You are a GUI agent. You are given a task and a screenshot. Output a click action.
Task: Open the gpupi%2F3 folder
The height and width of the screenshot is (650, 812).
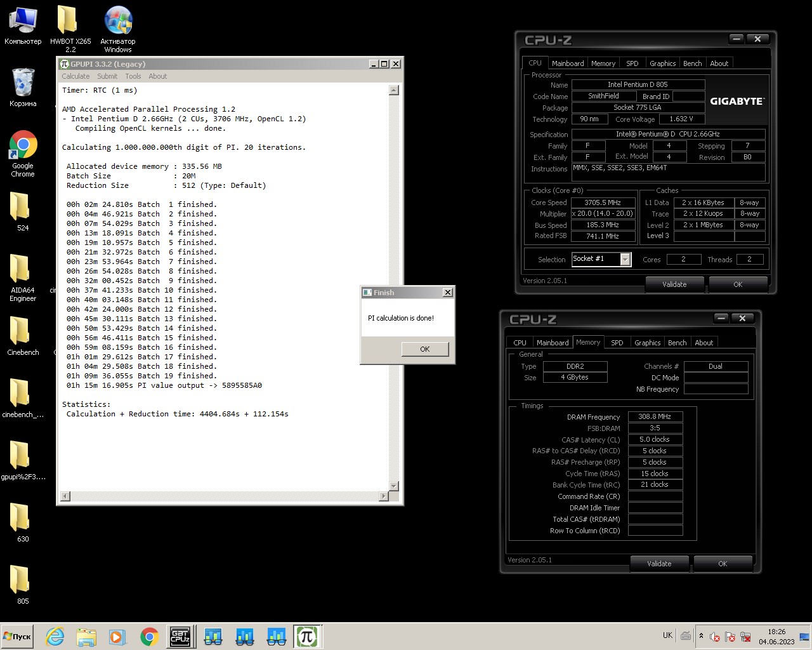click(23, 460)
